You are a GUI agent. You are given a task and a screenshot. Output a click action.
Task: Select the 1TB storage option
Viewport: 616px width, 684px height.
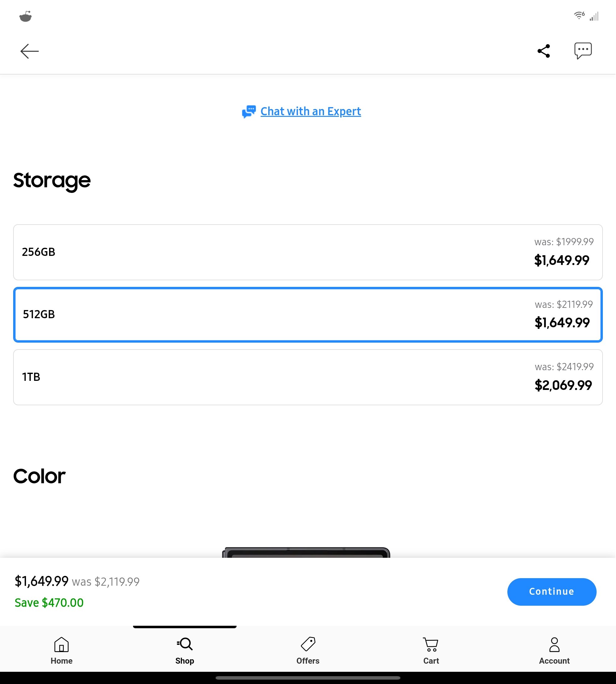point(308,377)
